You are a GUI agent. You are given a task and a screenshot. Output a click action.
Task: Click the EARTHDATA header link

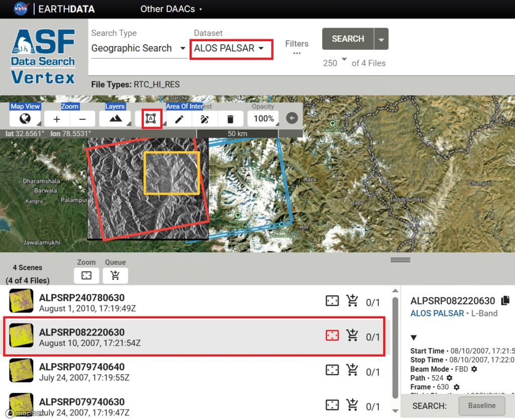pos(66,9)
